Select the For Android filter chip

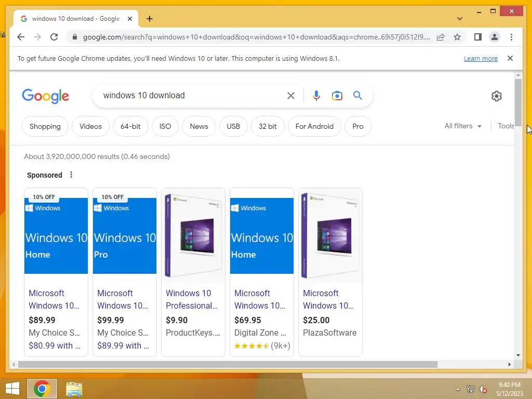click(x=314, y=126)
